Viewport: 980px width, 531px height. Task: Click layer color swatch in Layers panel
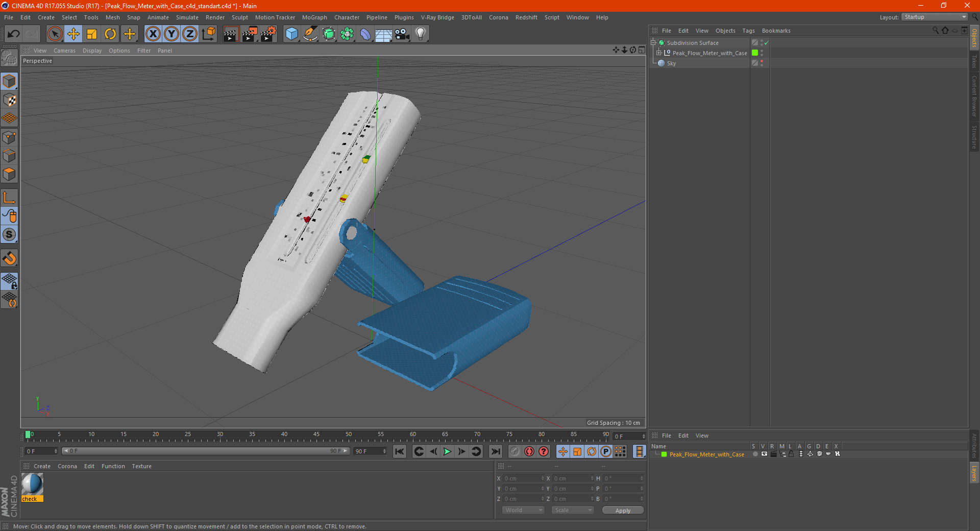pyautogui.click(x=664, y=454)
